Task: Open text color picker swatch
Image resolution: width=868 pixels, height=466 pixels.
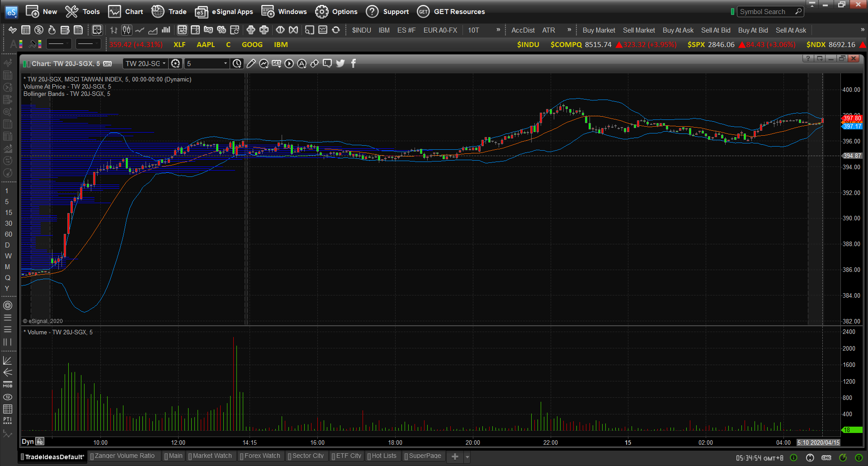Action: [16, 44]
